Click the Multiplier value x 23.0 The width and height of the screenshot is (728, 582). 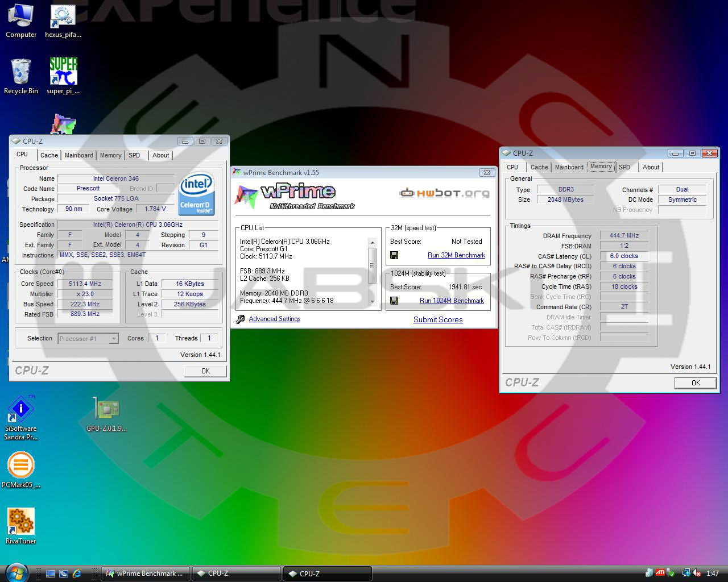tap(85, 294)
